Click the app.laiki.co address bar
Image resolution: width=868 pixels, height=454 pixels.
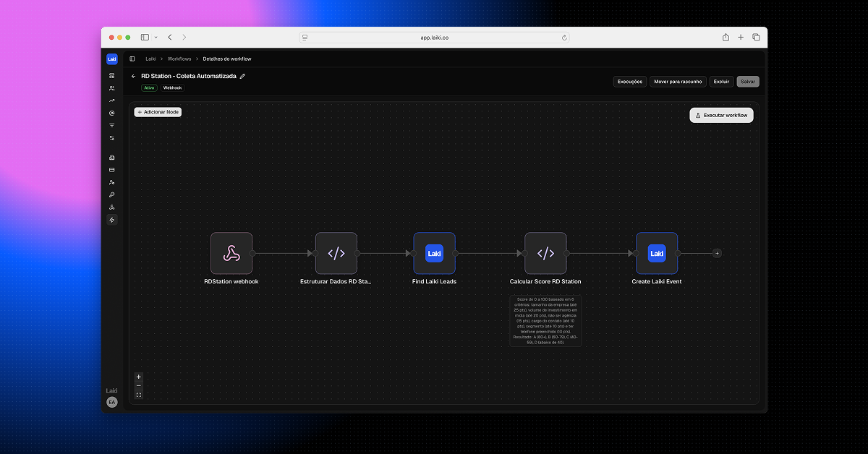click(x=434, y=37)
